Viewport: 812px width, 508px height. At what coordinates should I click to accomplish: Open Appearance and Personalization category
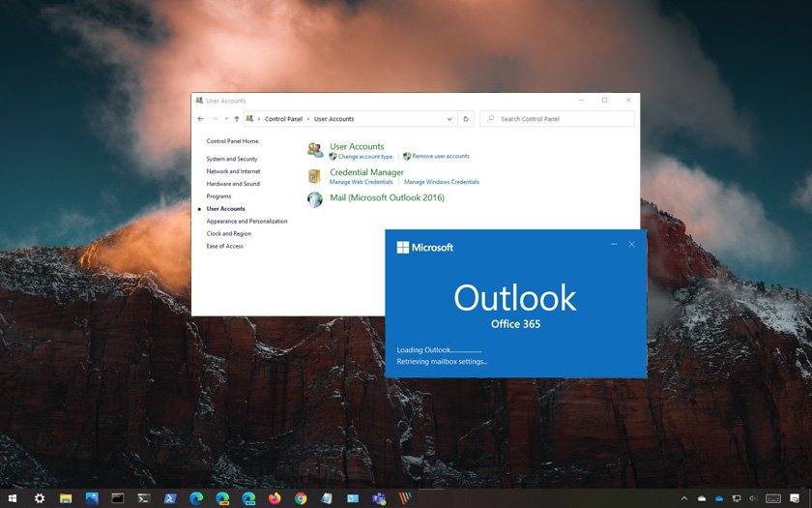(246, 222)
